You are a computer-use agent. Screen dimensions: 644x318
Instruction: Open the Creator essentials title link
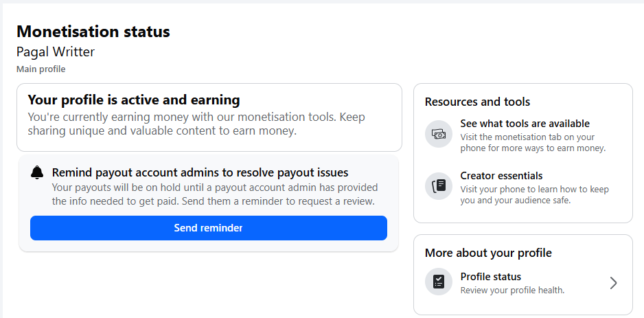[501, 176]
